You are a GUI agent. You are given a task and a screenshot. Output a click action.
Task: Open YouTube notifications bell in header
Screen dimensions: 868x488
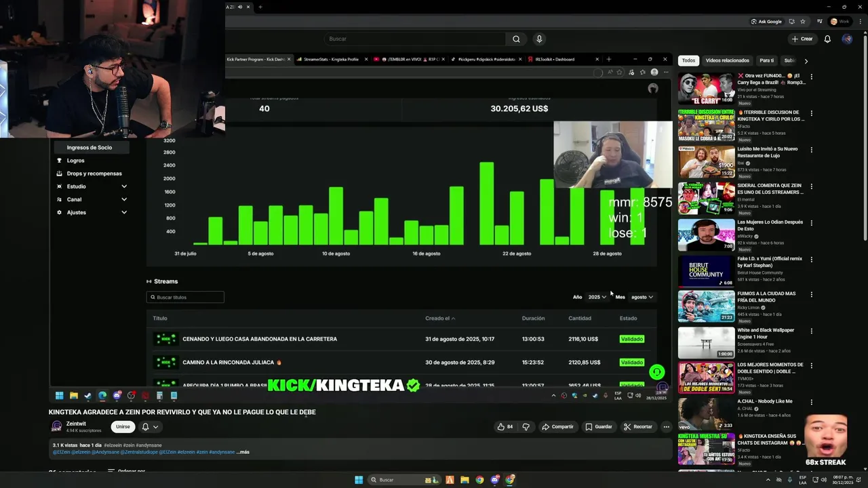[827, 39]
